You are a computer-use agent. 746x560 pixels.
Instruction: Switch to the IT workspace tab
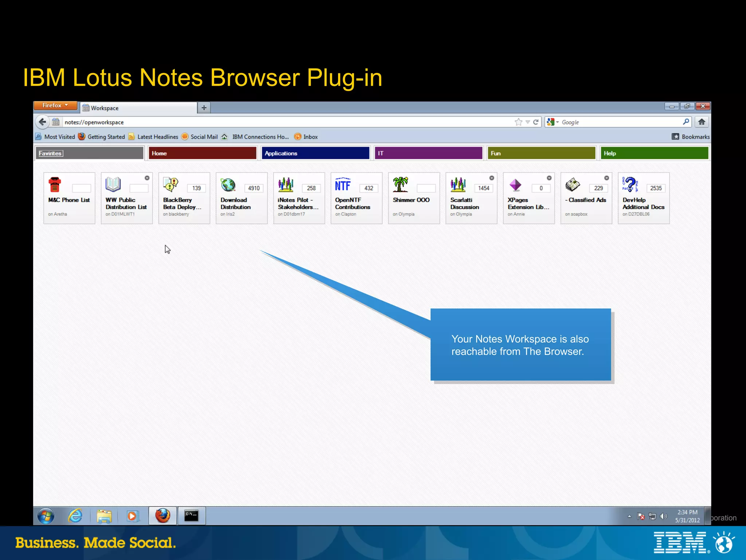tap(428, 153)
